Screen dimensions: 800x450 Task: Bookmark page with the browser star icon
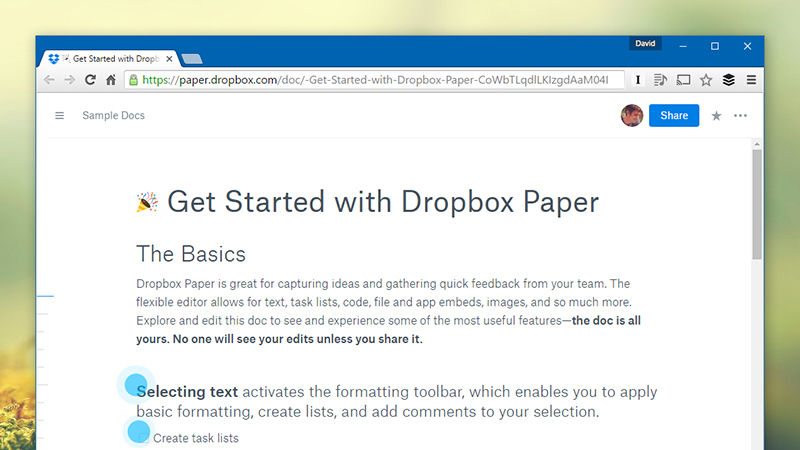(x=706, y=80)
